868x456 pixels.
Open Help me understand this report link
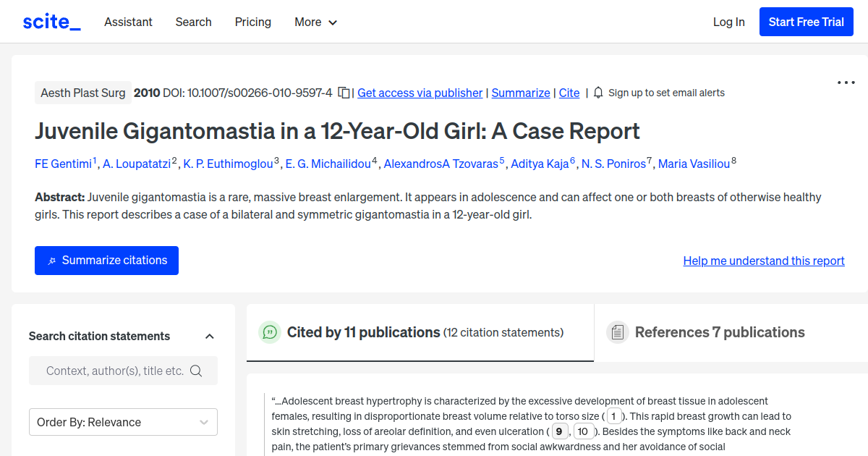coord(764,261)
